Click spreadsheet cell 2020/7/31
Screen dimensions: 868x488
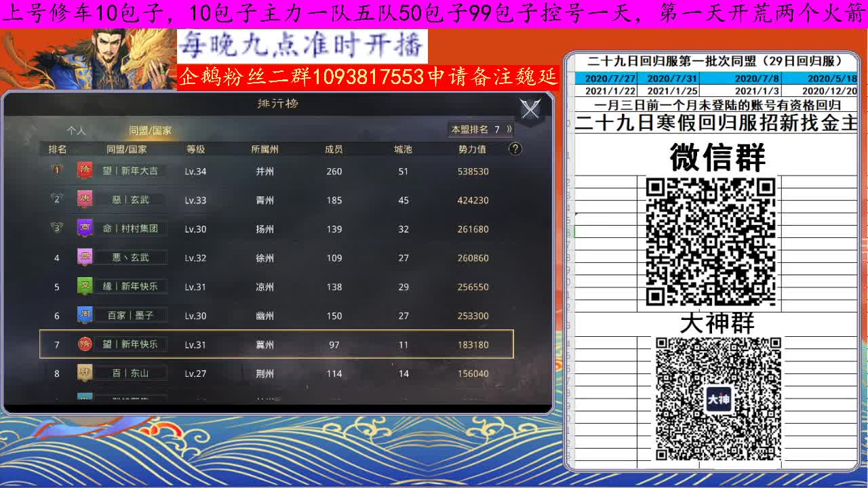click(673, 79)
